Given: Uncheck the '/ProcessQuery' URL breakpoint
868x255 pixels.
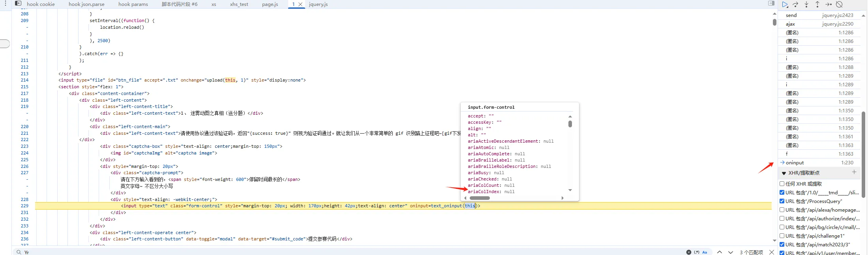Looking at the screenshot, I should (x=782, y=201).
